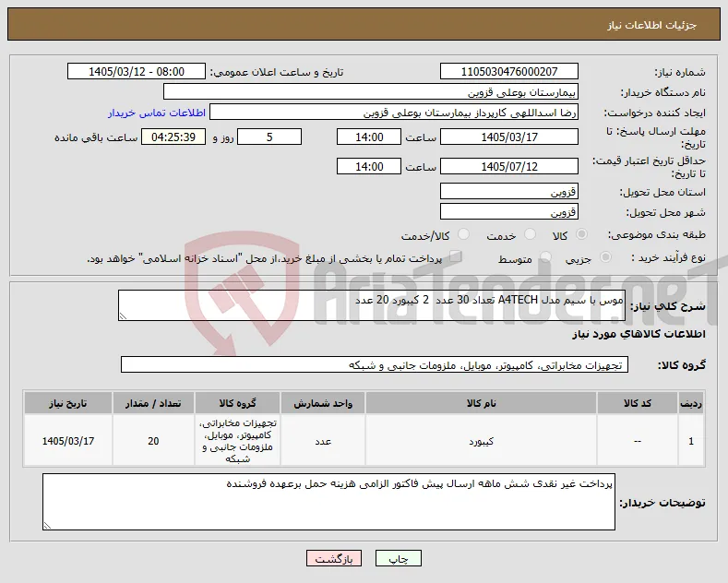Open اطلاعات تماس خریدار link

pos(157,113)
